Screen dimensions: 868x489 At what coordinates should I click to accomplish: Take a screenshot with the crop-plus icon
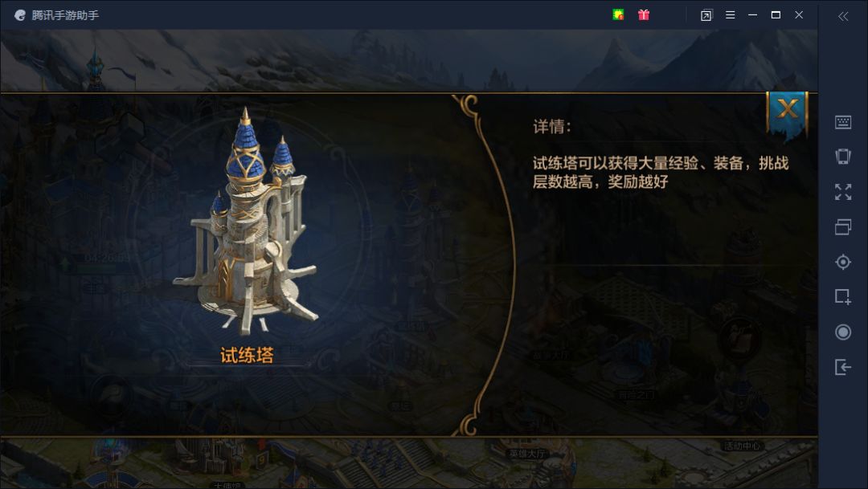pyautogui.click(x=842, y=296)
